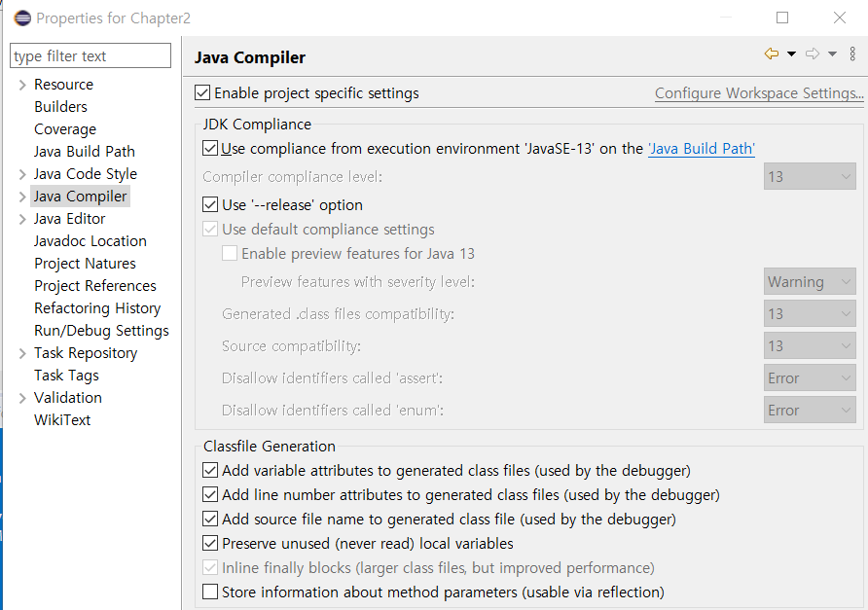Open Generated .class files compatibility dropdown
The image size is (868, 610).
click(810, 314)
